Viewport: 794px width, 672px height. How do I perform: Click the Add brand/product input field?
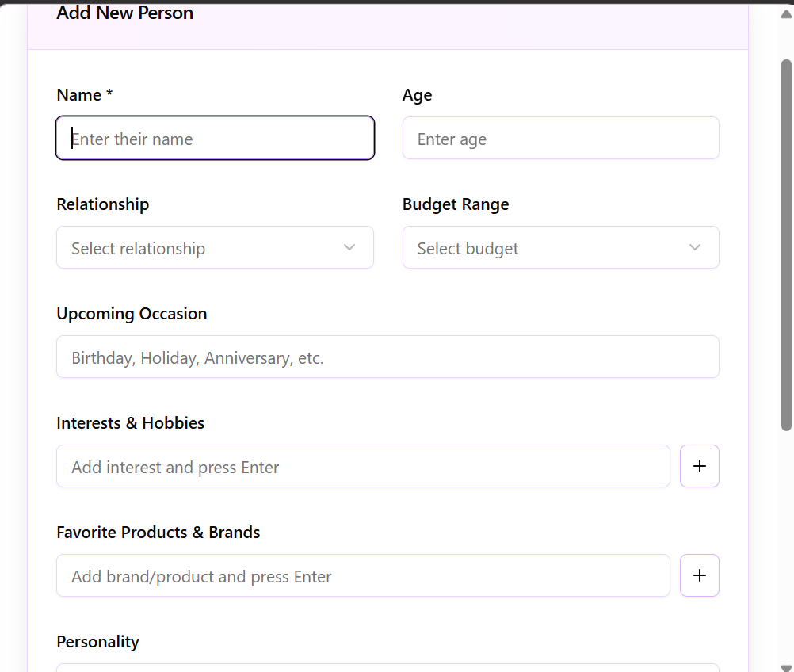point(363,576)
